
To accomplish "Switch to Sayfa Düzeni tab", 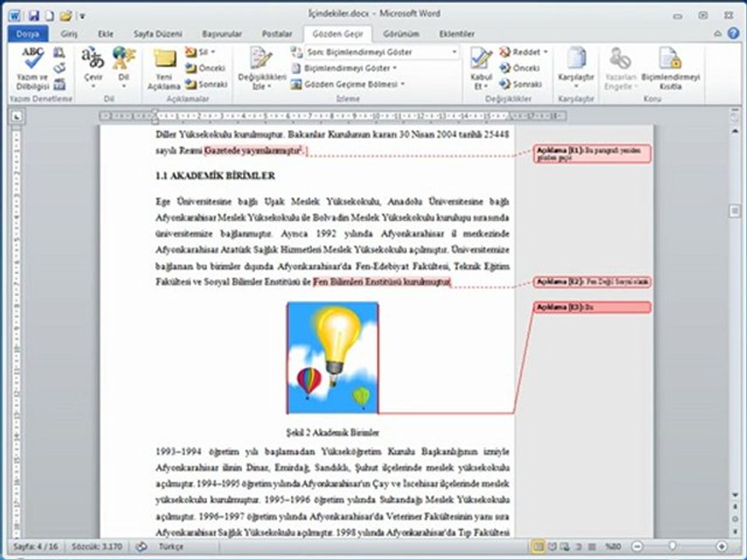I will (157, 33).
